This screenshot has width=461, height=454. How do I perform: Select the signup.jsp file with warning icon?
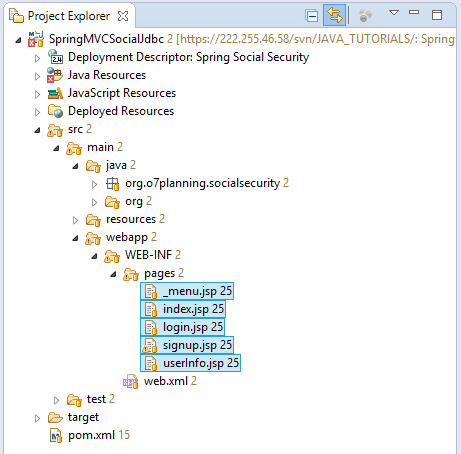187,345
